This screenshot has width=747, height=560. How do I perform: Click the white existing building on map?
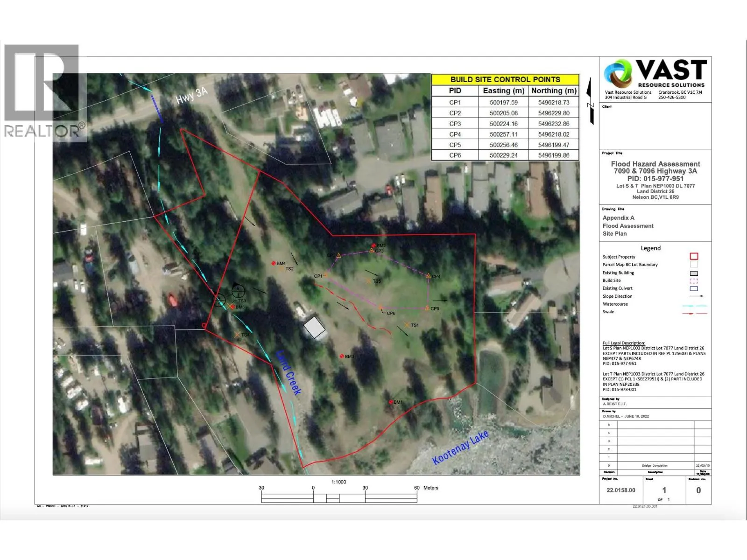(314, 328)
